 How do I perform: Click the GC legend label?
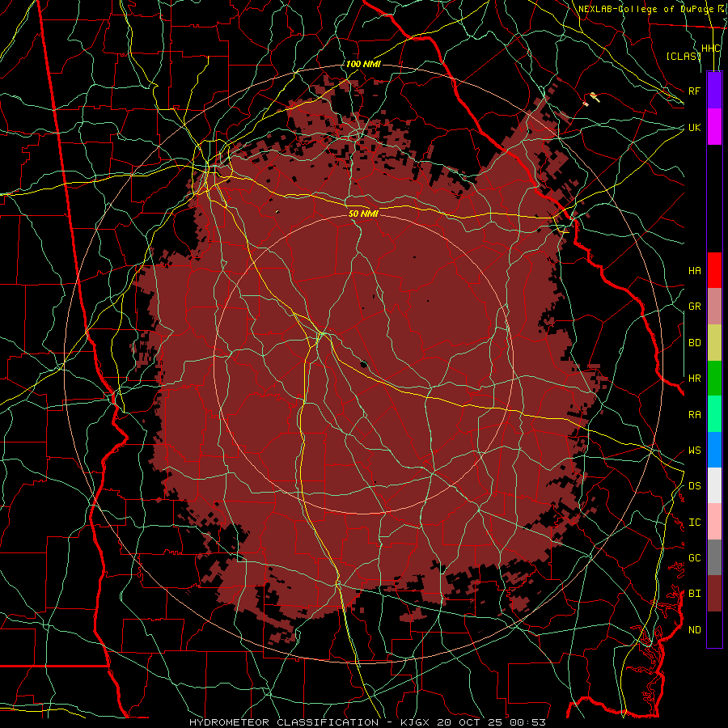coord(694,558)
